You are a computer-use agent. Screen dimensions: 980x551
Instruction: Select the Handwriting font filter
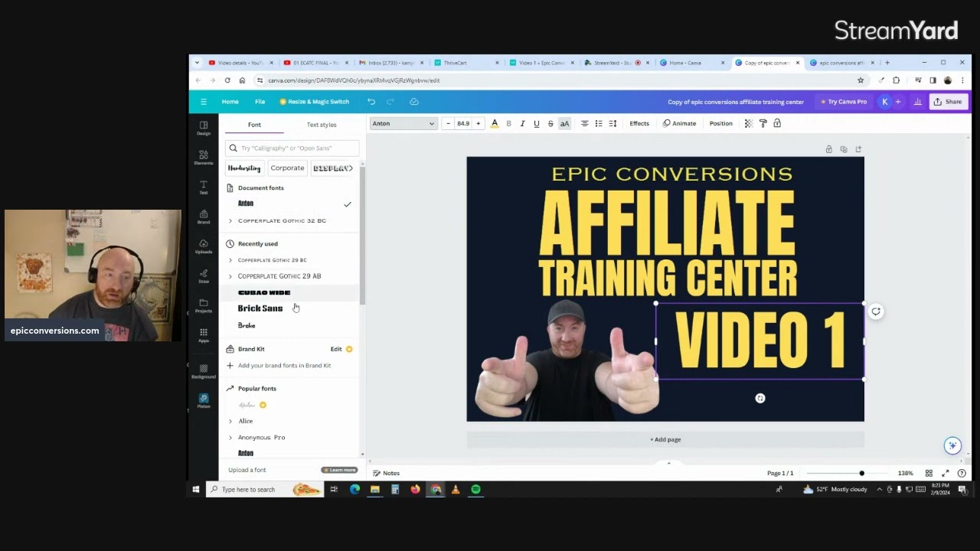244,168
